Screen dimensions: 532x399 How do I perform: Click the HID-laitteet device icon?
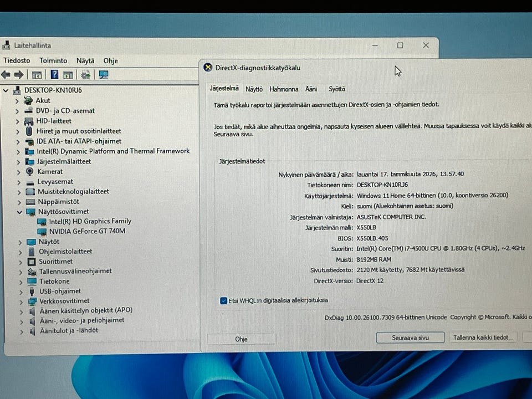(x=29, y=121)
